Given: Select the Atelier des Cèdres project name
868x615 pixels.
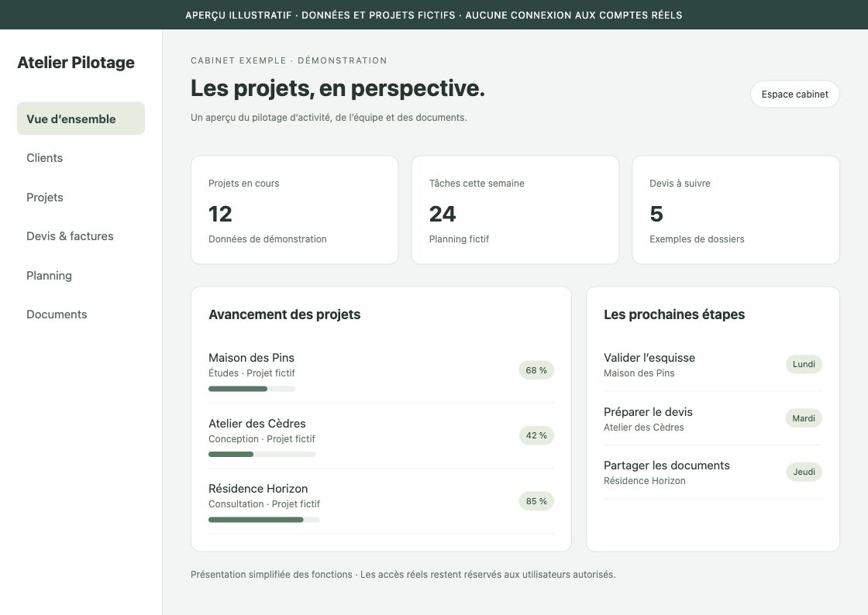Looking at the screenshot, I should (x=257, y=424).
